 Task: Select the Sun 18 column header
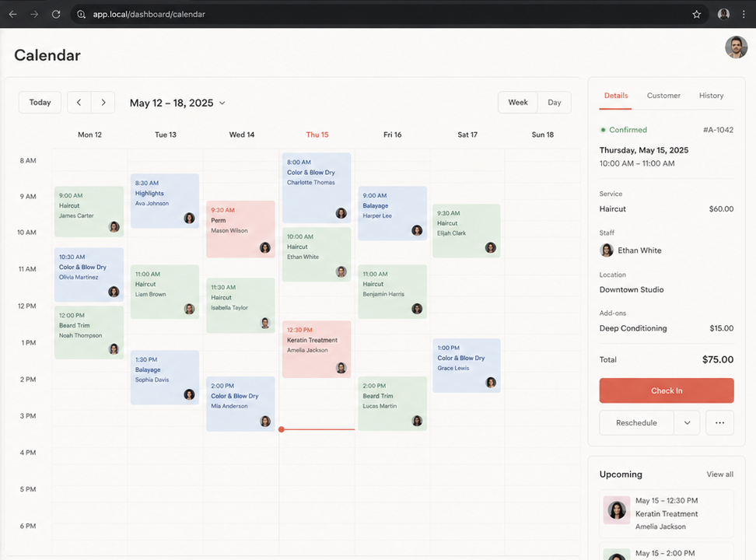[542, 135]
